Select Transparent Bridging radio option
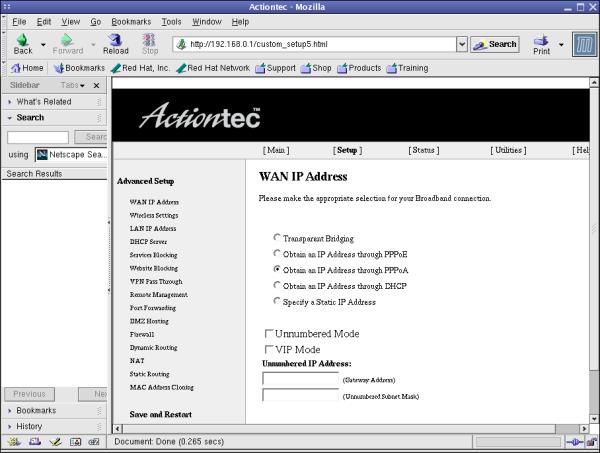 point(277,238)
